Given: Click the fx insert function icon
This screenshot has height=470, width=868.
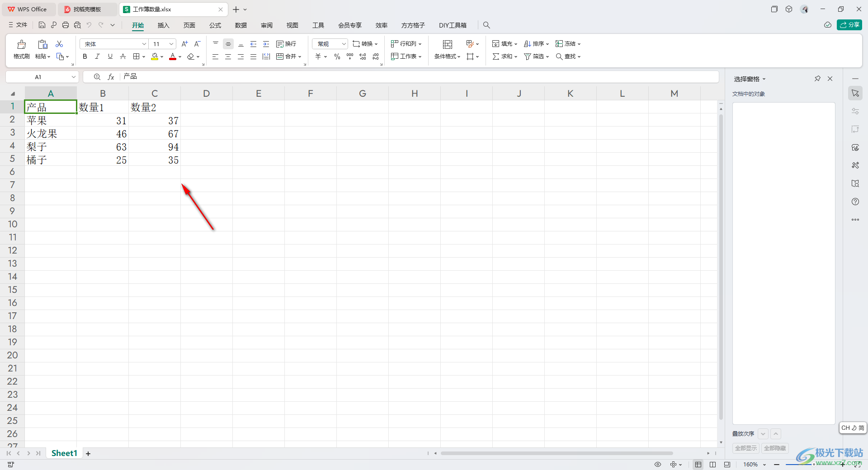Looking at the screenshot, I should 111,77.
